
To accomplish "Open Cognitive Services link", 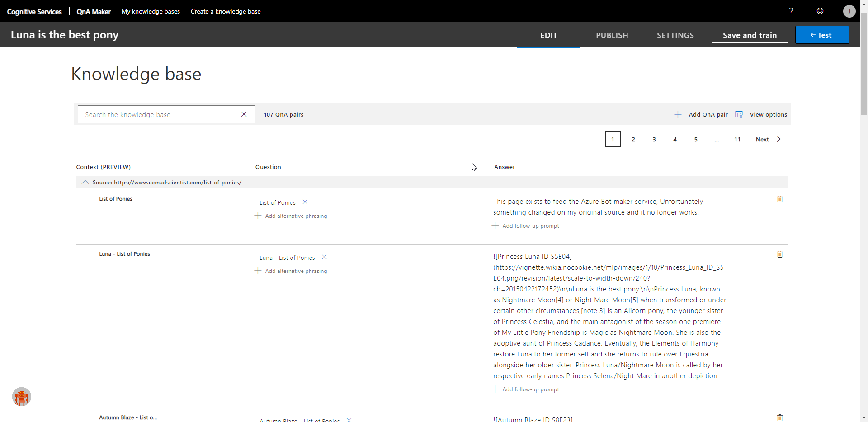I will tap(34, 11).
